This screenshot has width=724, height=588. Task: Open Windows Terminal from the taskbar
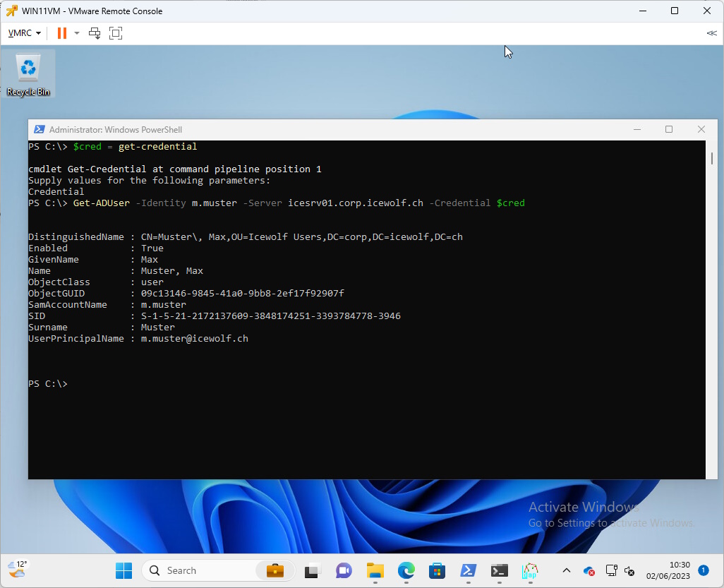pyautogui.click(x=499, y=570)
